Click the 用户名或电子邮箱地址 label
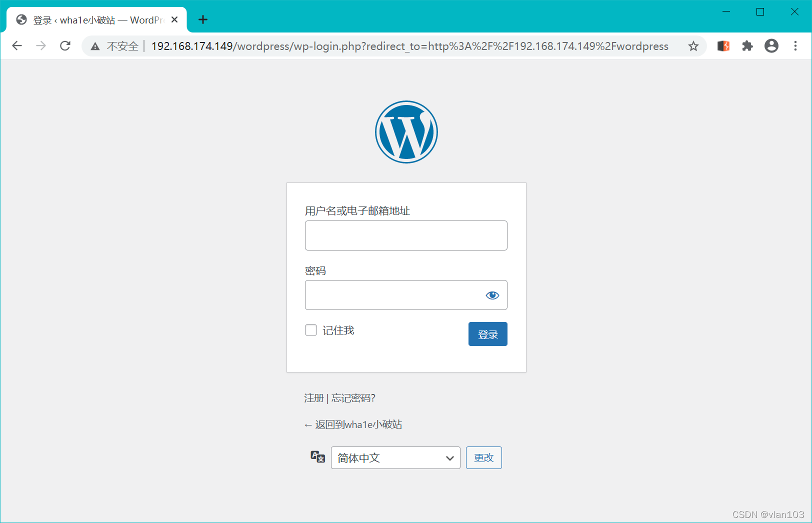The image size is (812, 523). pos(357,211)
